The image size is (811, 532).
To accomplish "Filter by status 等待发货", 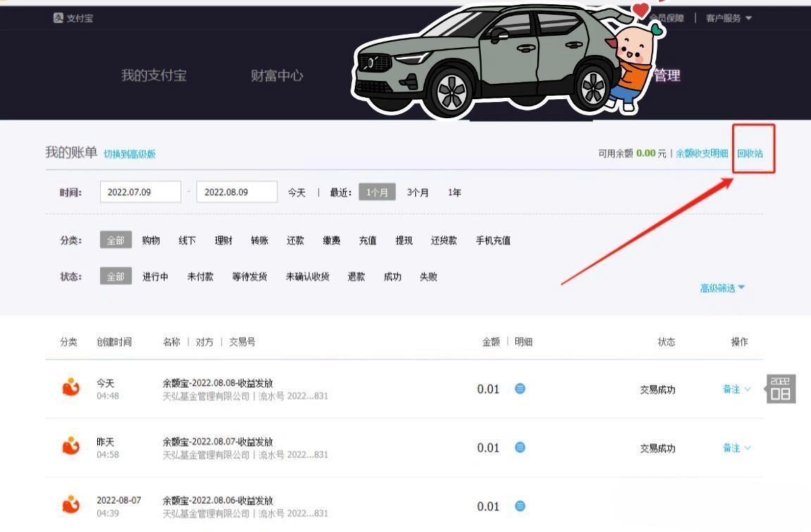I will tap(249, 277).
